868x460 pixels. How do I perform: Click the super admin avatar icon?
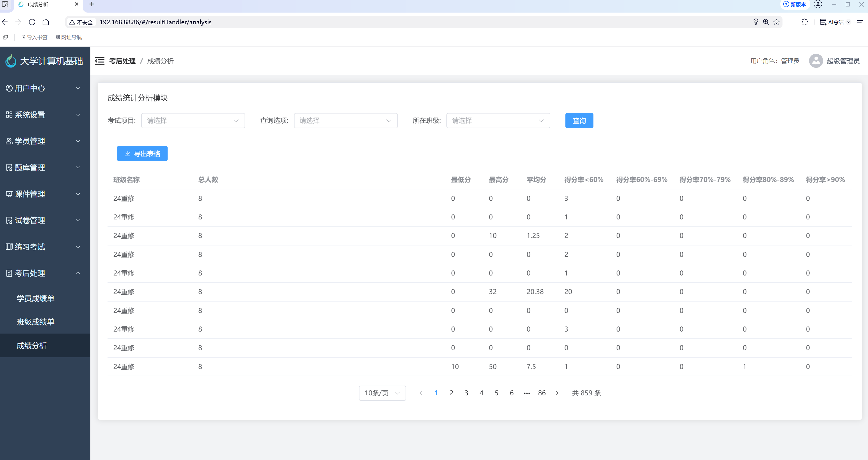(x=815, y=61)
